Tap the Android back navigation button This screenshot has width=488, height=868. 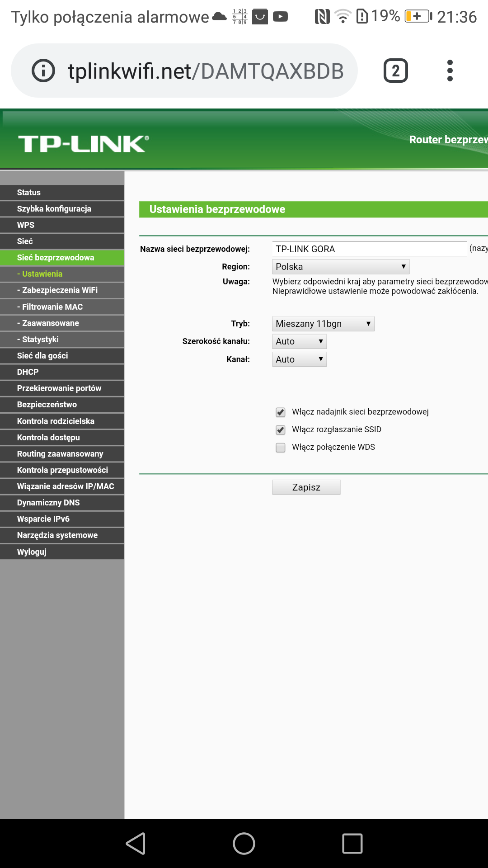pyautogui.click(x=136, y=844)
